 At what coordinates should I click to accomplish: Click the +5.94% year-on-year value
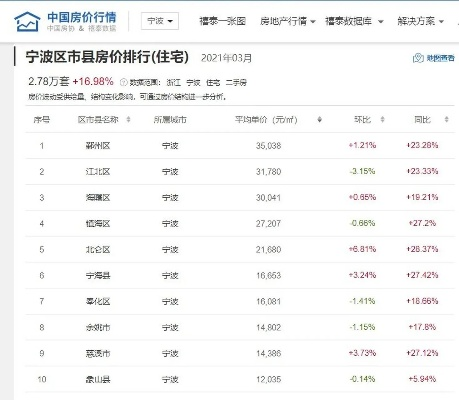pos(422,379)
